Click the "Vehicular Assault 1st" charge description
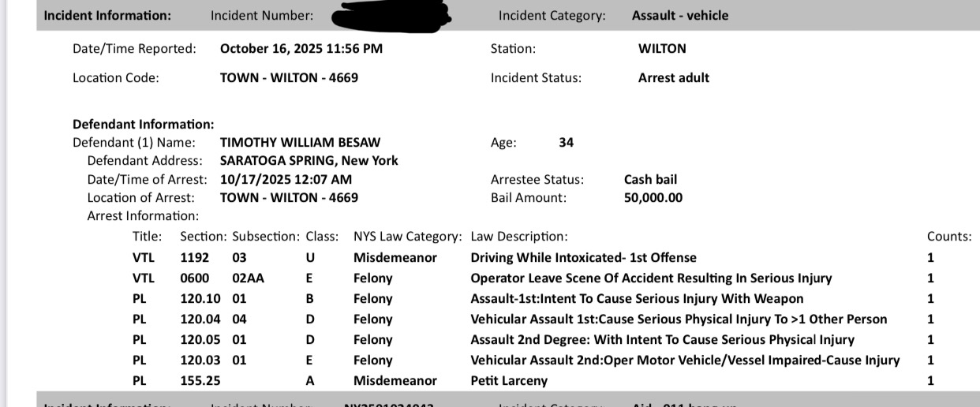 click(x=679, y=319)
